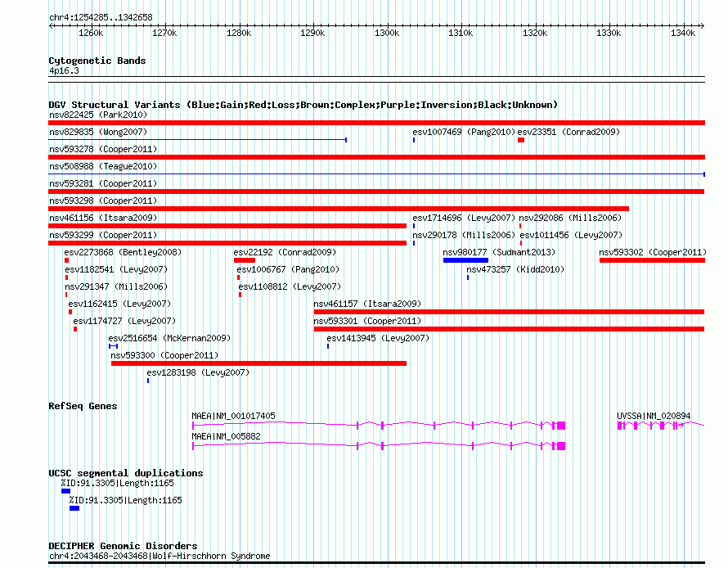Image resolution: width=728 pixels, height=568 pixels.
Task: Click the first %ID:91.3305|Length:1165 duplication label
Action: (x=118, y=483)
